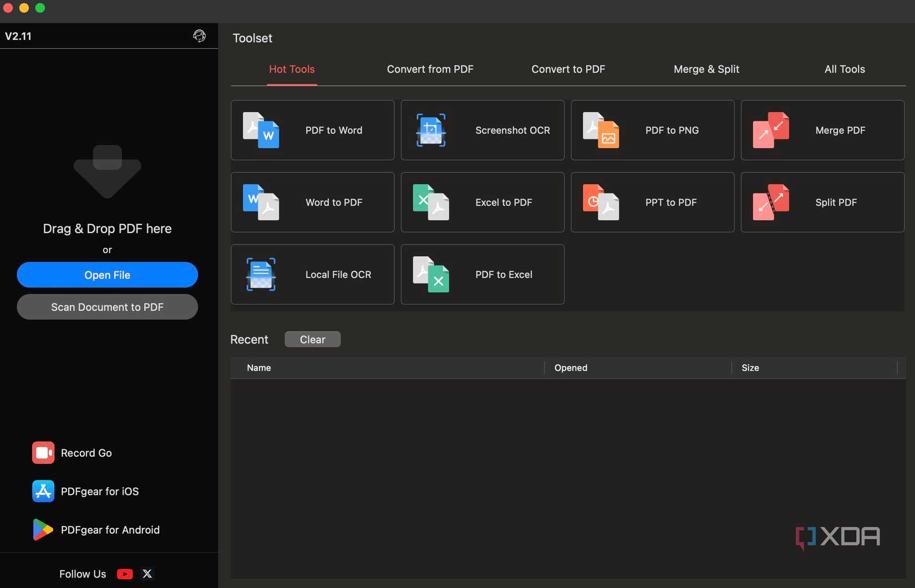915x588 pixels.
Task: Open the PDF to Word converter tool
Action: [312, 130]
